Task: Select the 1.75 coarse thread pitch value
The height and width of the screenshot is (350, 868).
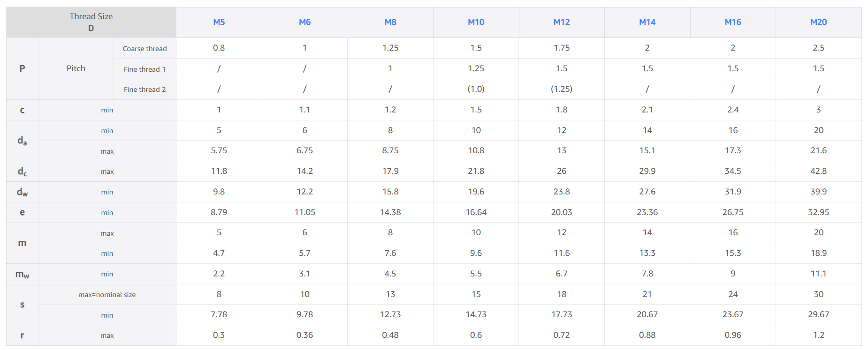Action: pyautogui.click(x=561, y=48)
